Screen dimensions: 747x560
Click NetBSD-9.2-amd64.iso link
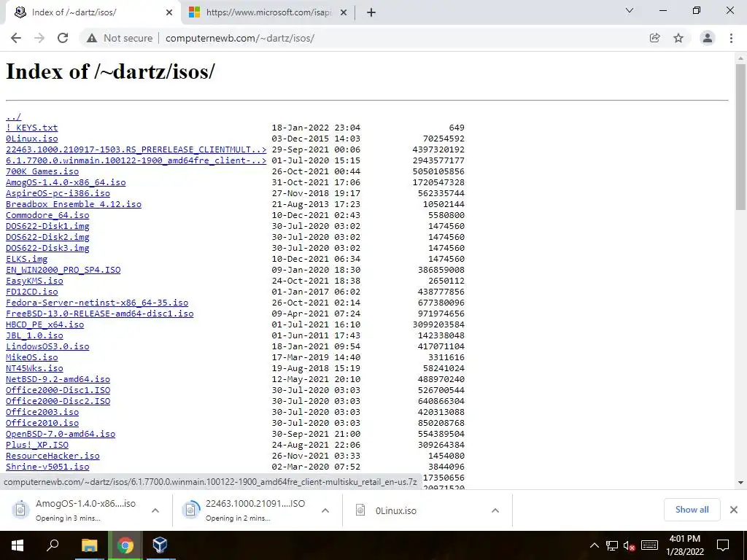point(58,379)
